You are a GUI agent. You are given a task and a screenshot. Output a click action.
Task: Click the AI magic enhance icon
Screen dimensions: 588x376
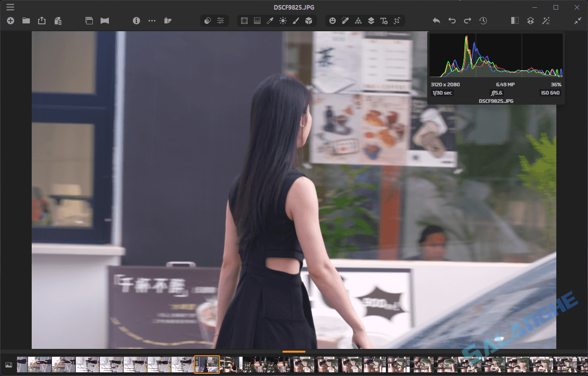[x=546, y=20]
